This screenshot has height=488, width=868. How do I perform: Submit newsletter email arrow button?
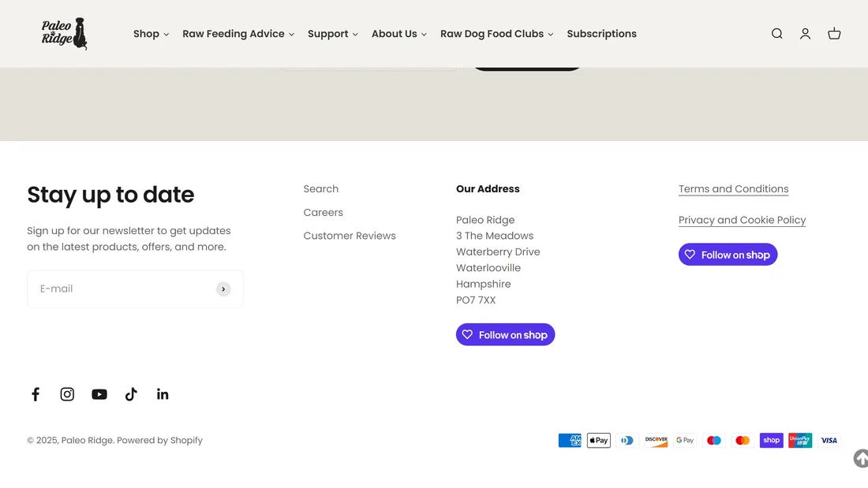tap(223, 289)
